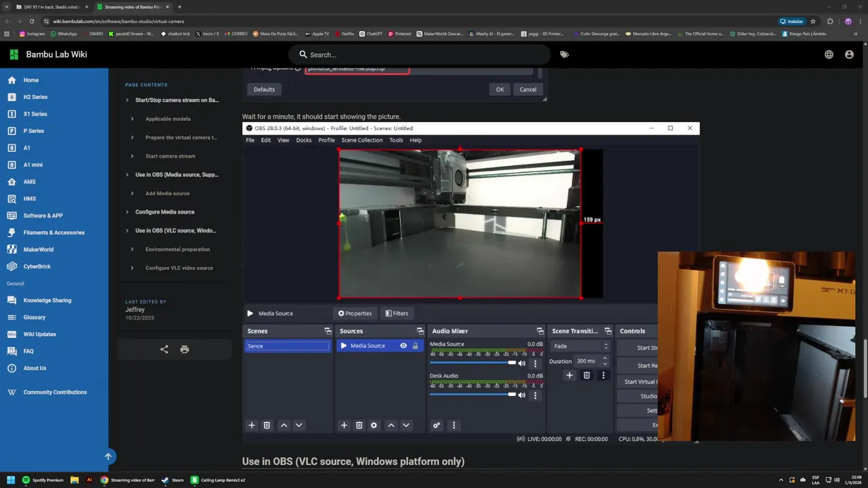Go to Applicable models section link

(167, 119)
